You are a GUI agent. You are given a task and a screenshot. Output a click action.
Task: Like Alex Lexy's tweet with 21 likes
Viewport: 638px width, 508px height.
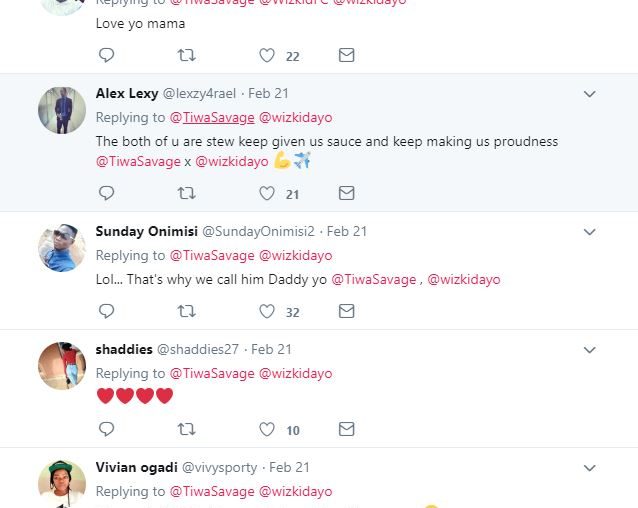click(x=267, y=193)
